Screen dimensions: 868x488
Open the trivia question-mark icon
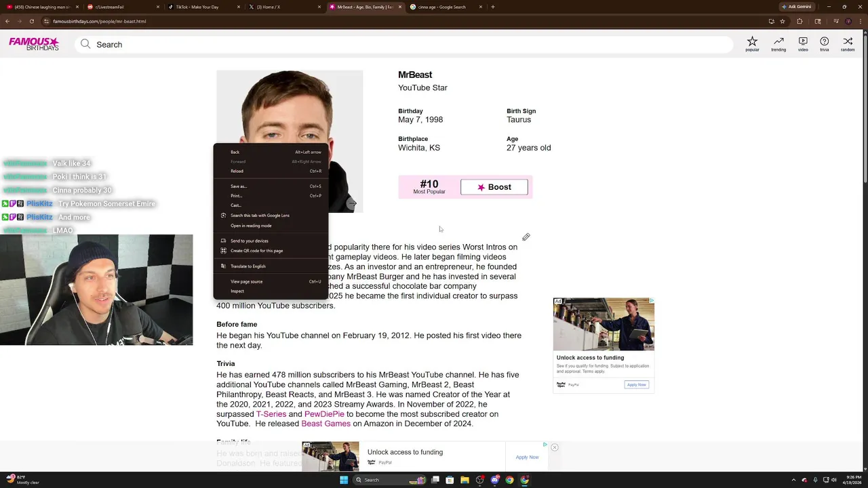tap(825, 44)
